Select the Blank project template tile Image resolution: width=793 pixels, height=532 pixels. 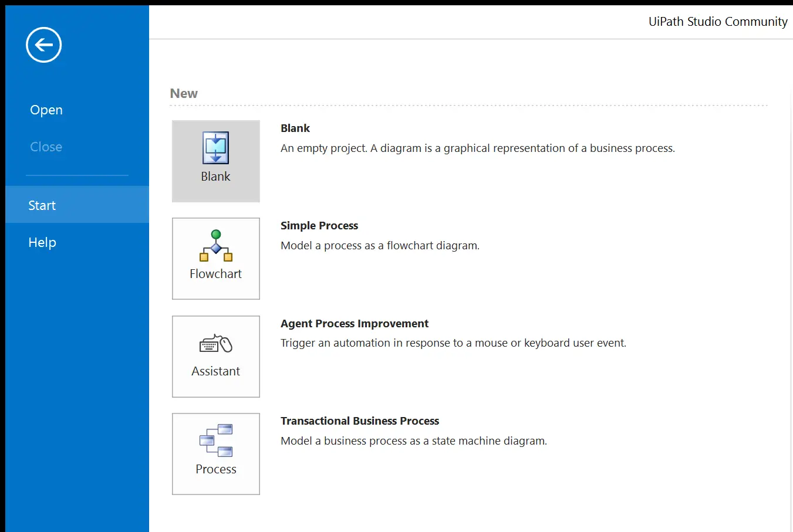pos(216,161)
